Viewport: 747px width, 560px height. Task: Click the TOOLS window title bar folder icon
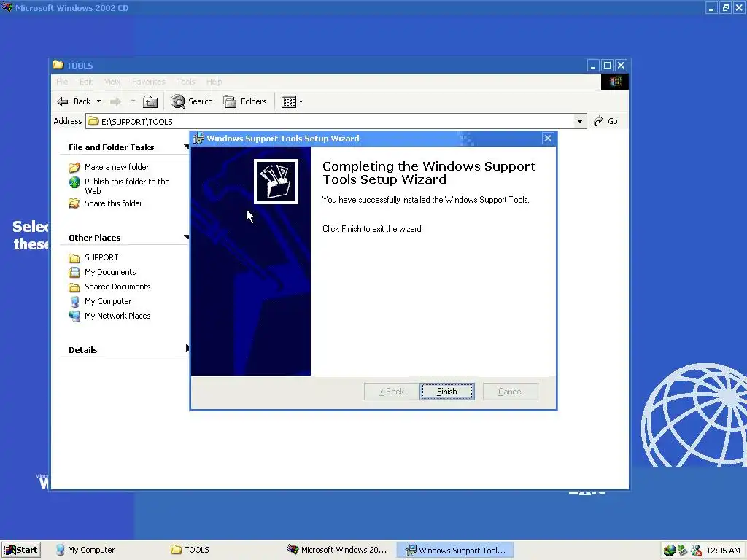(x=58, y=65)
